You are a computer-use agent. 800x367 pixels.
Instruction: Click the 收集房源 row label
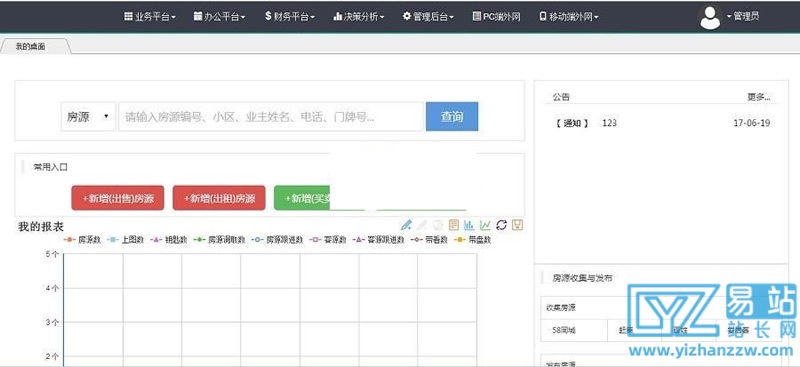coord(562,308)
